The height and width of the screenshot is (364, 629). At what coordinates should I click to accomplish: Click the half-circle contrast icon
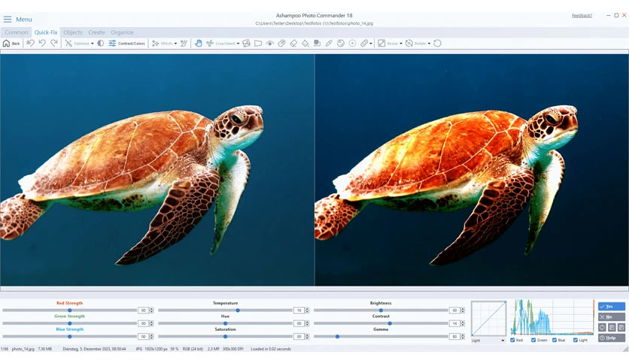pos(100,44)
